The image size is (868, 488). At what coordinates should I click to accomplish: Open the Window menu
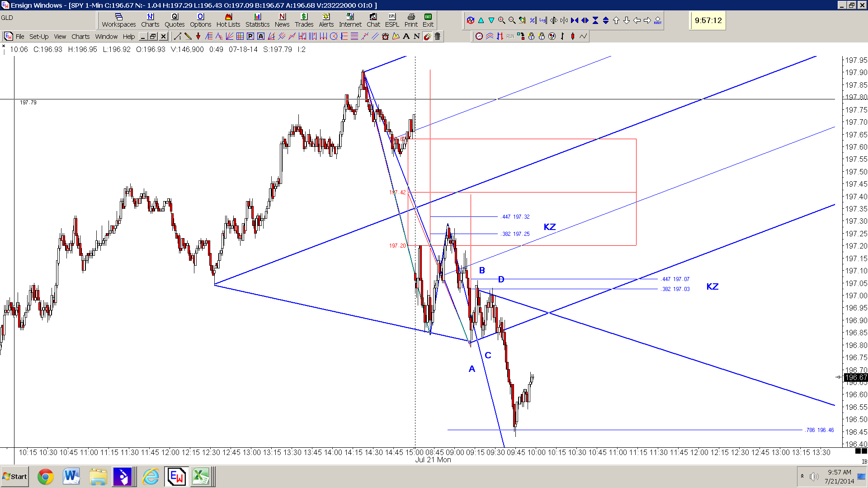click(106, 37)
